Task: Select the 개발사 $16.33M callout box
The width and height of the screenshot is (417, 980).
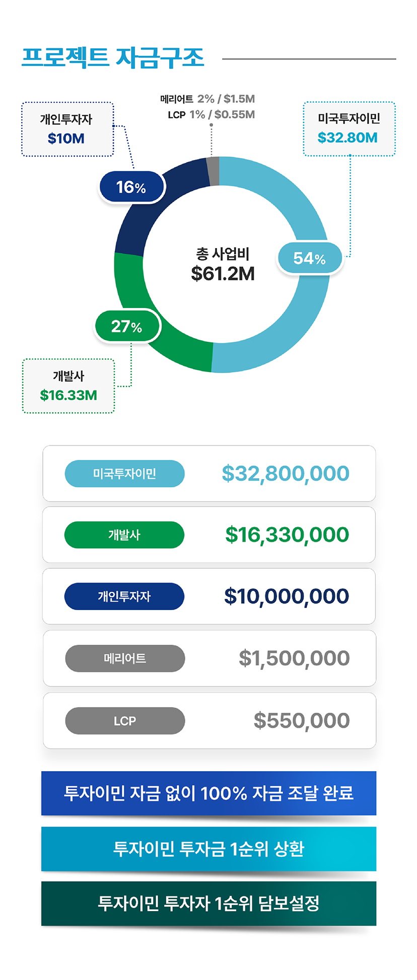Action: point(68,386)
